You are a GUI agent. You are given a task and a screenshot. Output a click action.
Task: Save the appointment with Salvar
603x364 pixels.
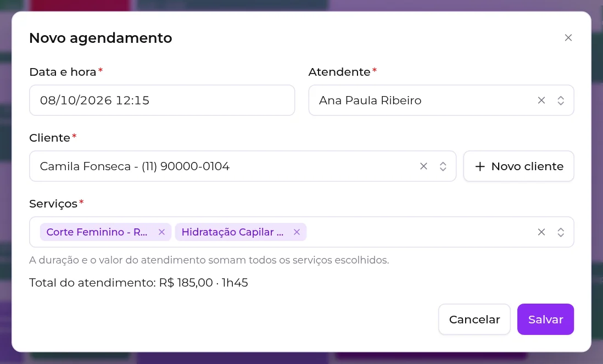pos(545,320)
